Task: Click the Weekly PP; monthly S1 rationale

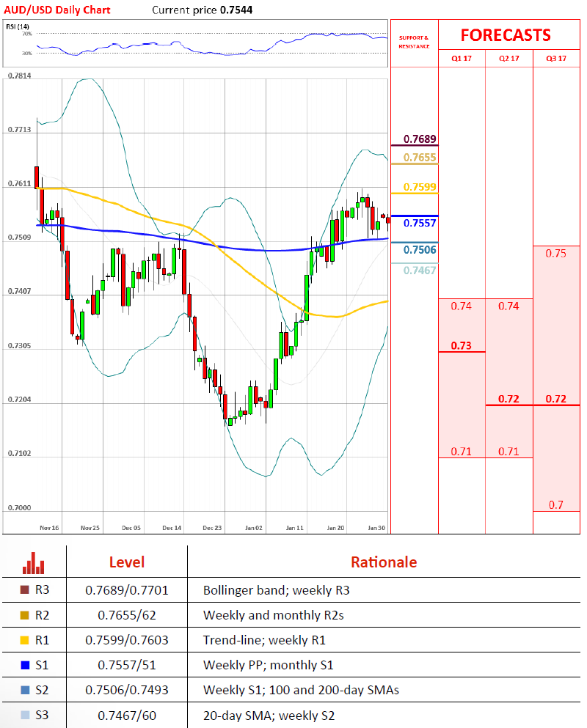Action: click(268, 666)
